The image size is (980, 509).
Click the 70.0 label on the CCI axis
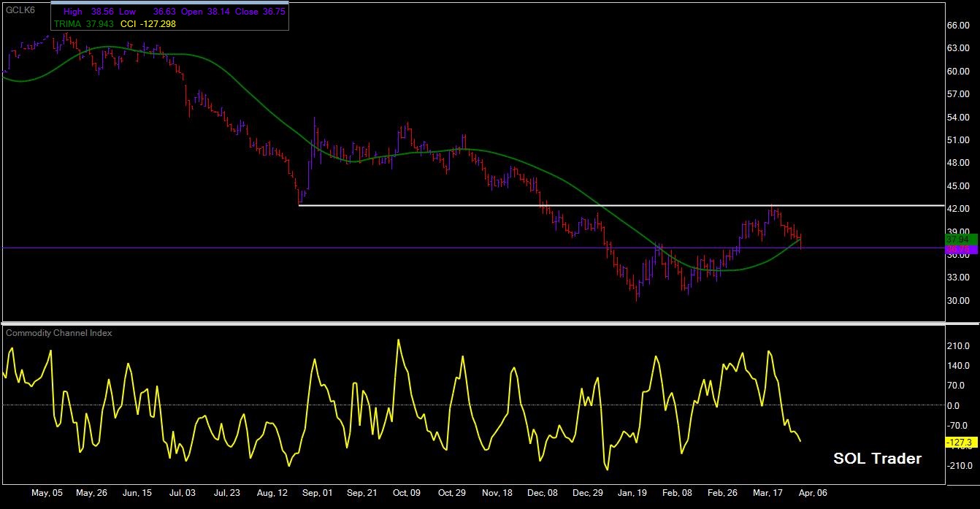pyautogui.click(x=957, y=386)
